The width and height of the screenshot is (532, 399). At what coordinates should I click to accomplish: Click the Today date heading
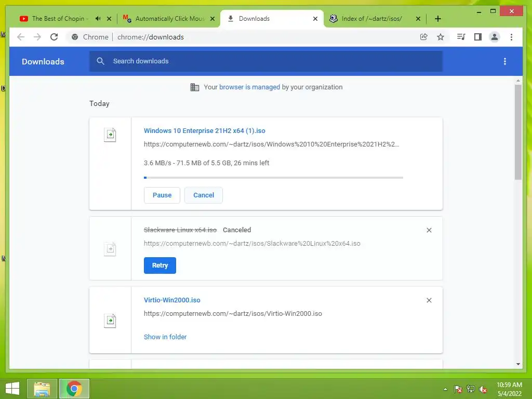(99, 103)
